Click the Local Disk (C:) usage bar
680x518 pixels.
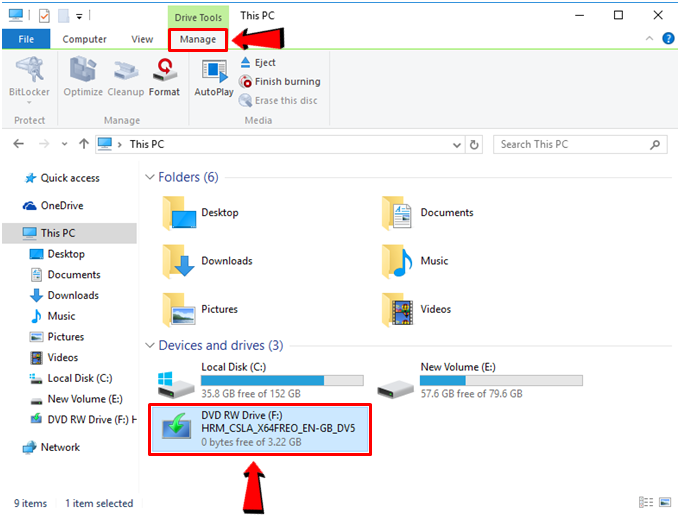[x=282, y=380]
